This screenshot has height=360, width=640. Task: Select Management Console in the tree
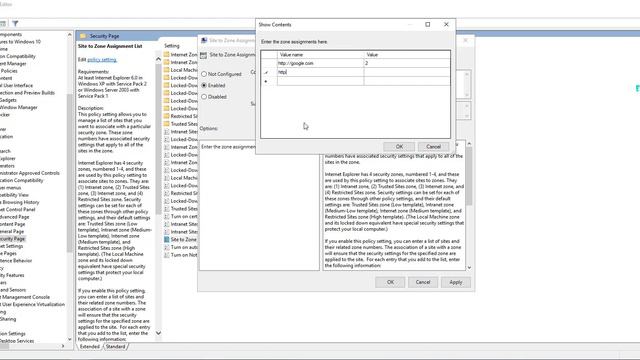(25, 297)
